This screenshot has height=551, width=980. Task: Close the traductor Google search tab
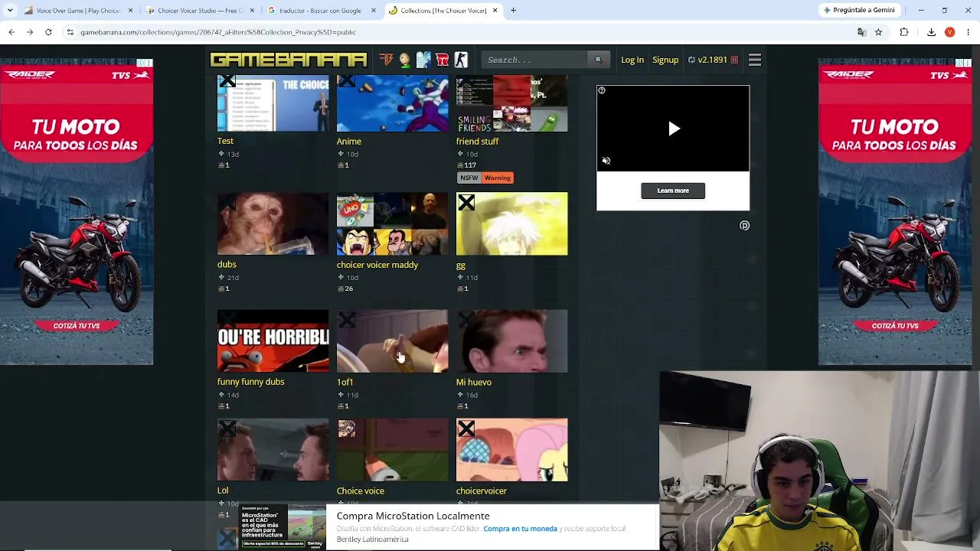pyautogui.click(x=373, y=11)
